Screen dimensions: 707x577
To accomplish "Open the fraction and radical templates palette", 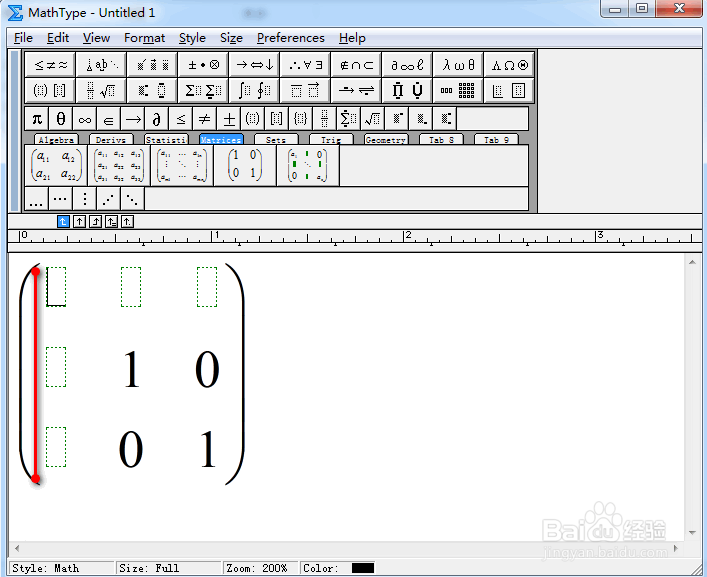I will [x=101, y=91].
